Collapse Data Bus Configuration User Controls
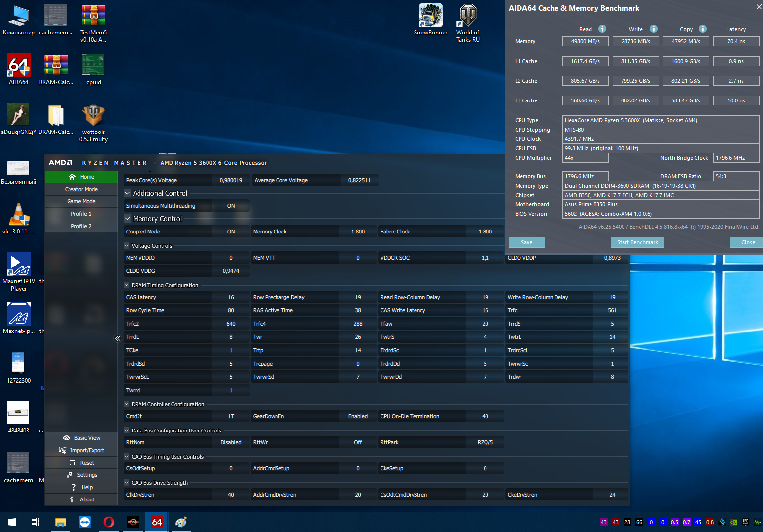 point(127,430)
